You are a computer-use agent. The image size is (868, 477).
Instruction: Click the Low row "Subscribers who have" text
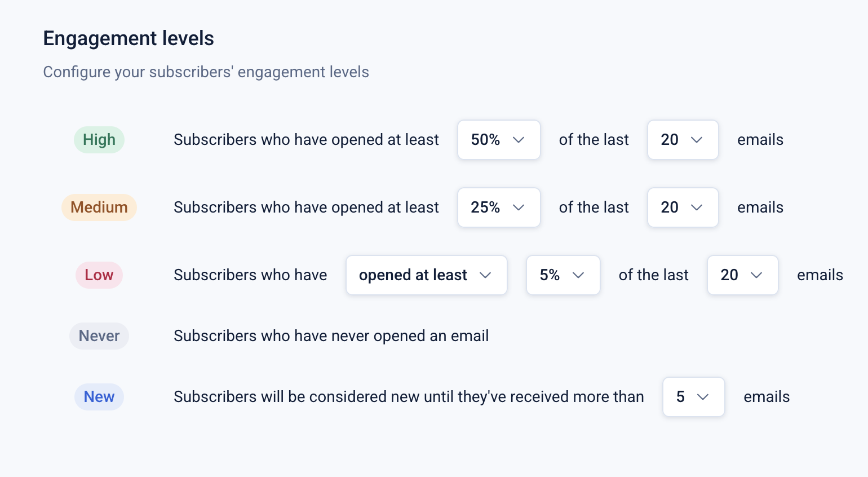coord(250,275)
